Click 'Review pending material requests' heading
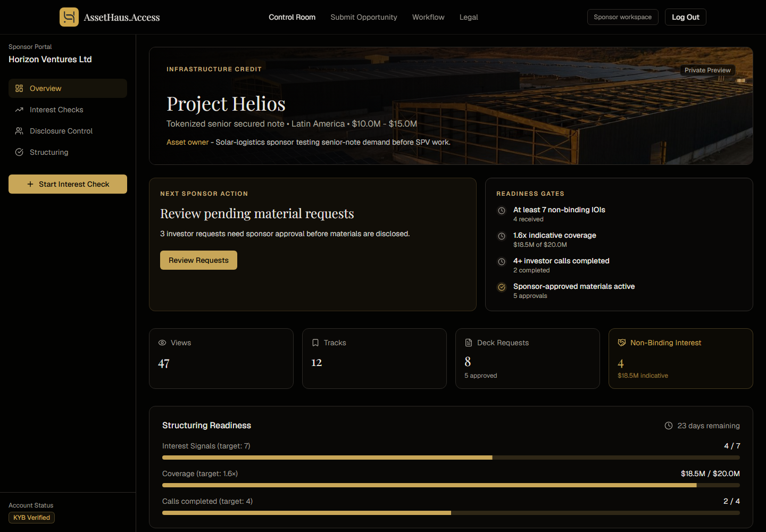The height and width of the screenshot is (532, 766). tap(257, 213)
